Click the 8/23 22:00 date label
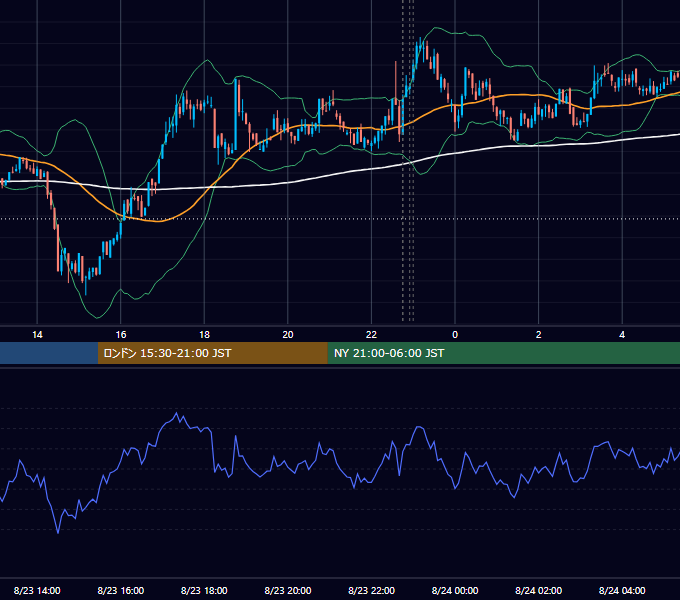The image size is (680, 600). pos(372,590)
